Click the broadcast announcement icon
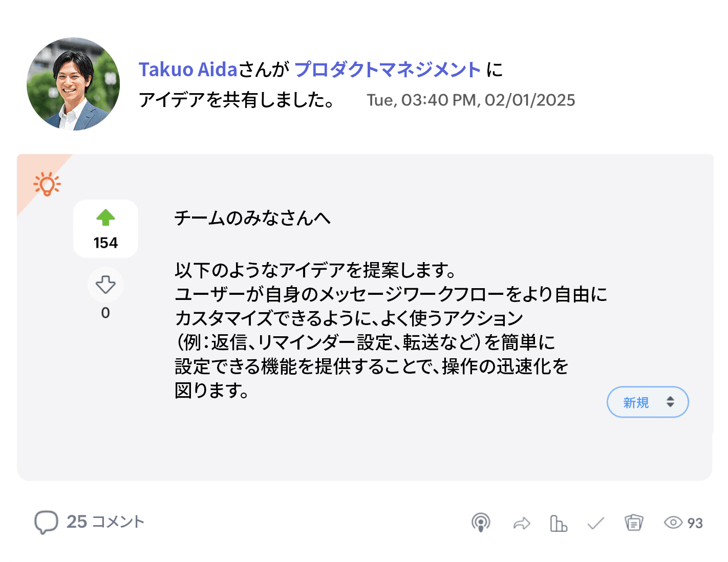 481,523
